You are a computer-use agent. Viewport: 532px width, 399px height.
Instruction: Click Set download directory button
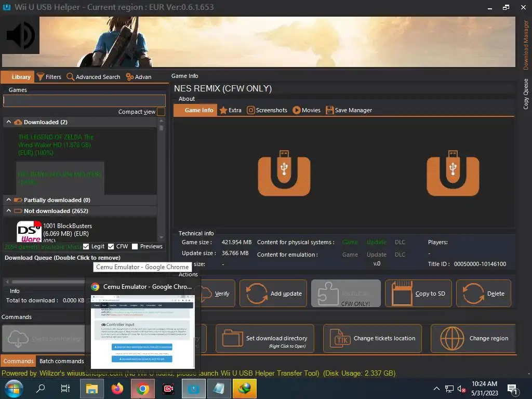tap(264, 339)
